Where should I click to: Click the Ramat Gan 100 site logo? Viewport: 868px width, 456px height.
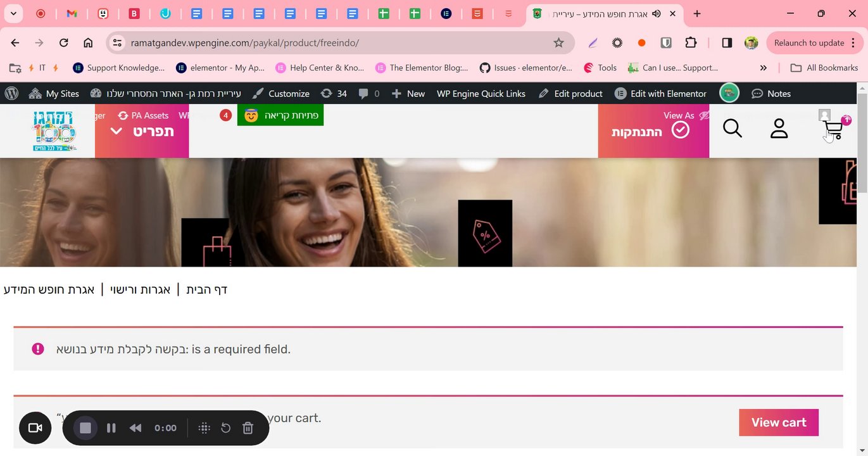[54, 130]
